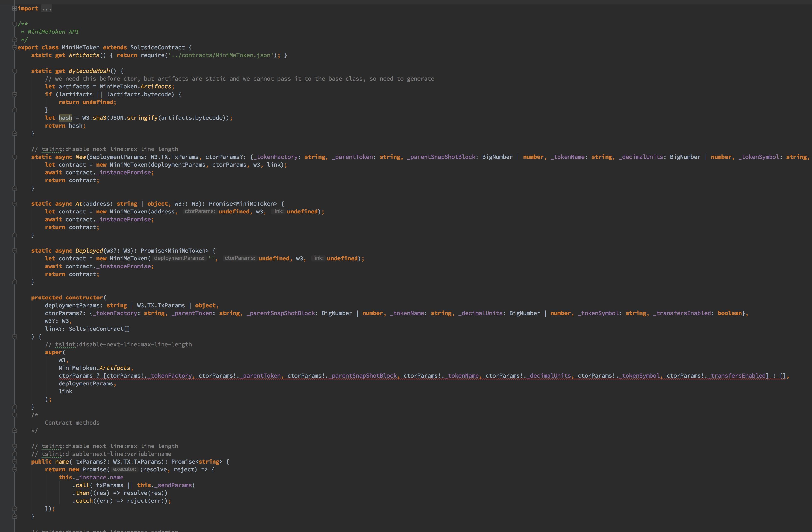
Task: Collapse the MiniMeToken API doc comment
Action: (14, 24)
